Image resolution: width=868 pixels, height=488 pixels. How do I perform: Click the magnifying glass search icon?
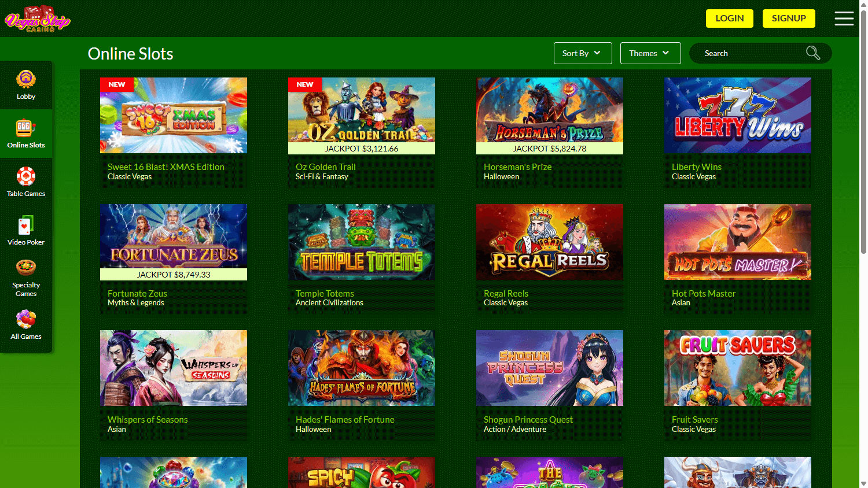click(812, 53)
